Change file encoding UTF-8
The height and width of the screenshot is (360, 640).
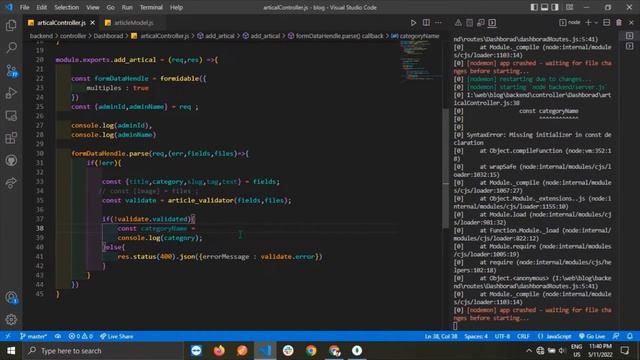502,336
